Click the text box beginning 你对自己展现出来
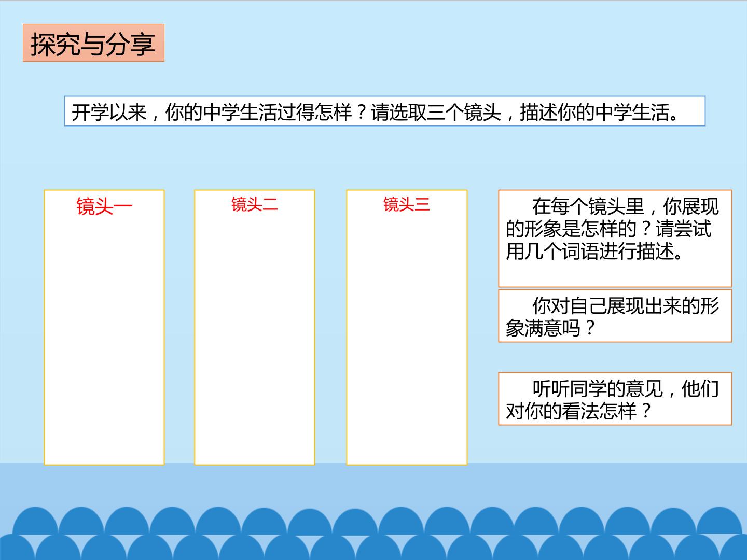The image size is (747, 560). pyautogui.click(x=615, y=316)
